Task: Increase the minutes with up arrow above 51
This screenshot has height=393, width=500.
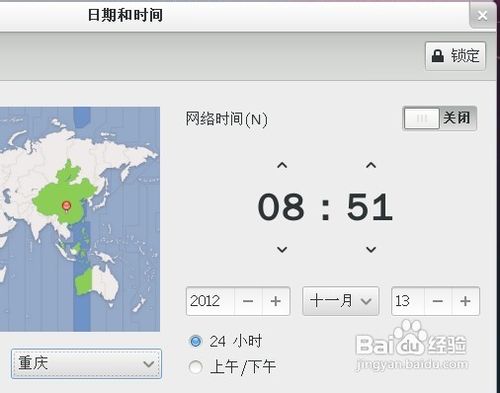Action: 371,165
